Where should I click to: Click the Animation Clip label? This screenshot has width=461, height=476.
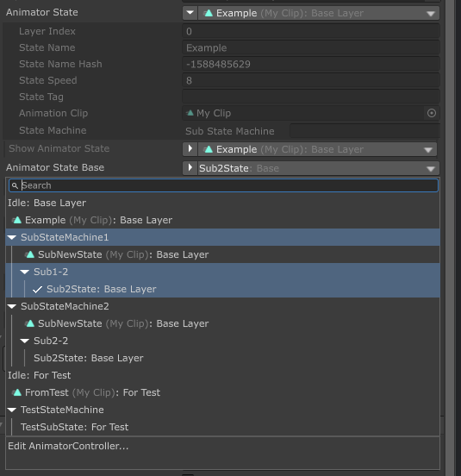53,113
